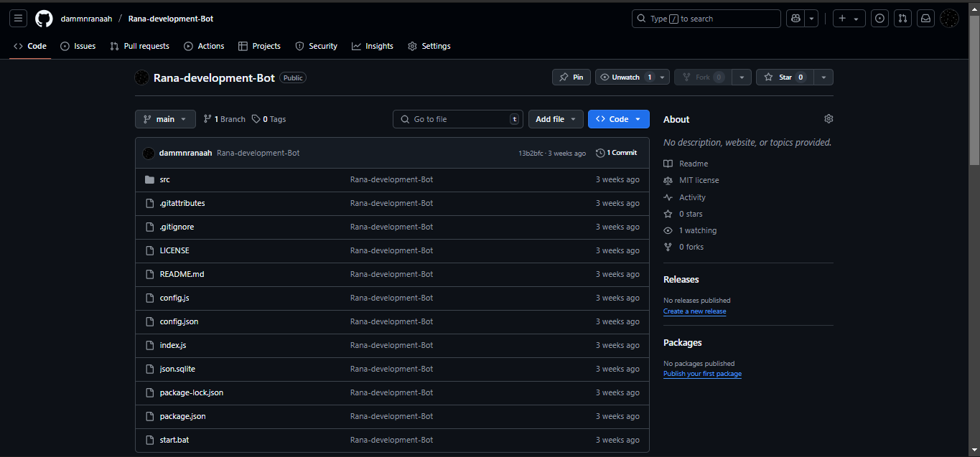Open the main branch selector dropdown
This screenshot has width=980, height=457.
(165, 119)
